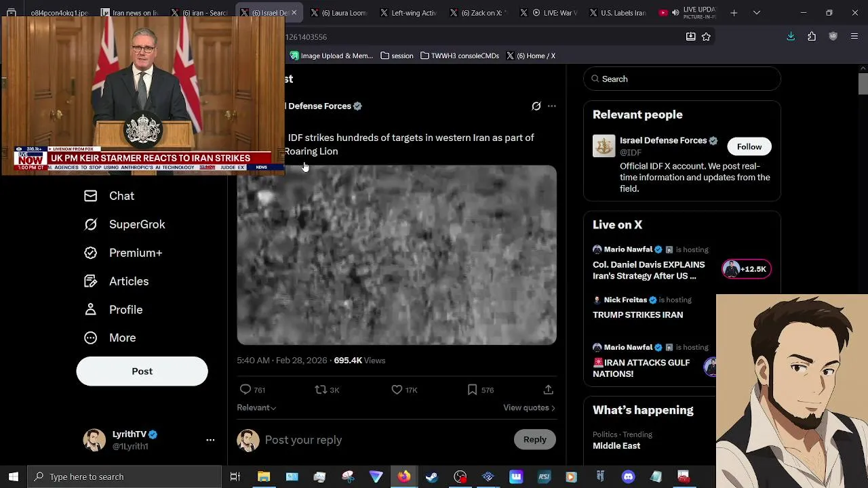Image resolution: width=868 pixels, height=488 pixels.
Task: Open SuperGrok in the sidebar
Action: pyautogui.click(x=124, y=224)
